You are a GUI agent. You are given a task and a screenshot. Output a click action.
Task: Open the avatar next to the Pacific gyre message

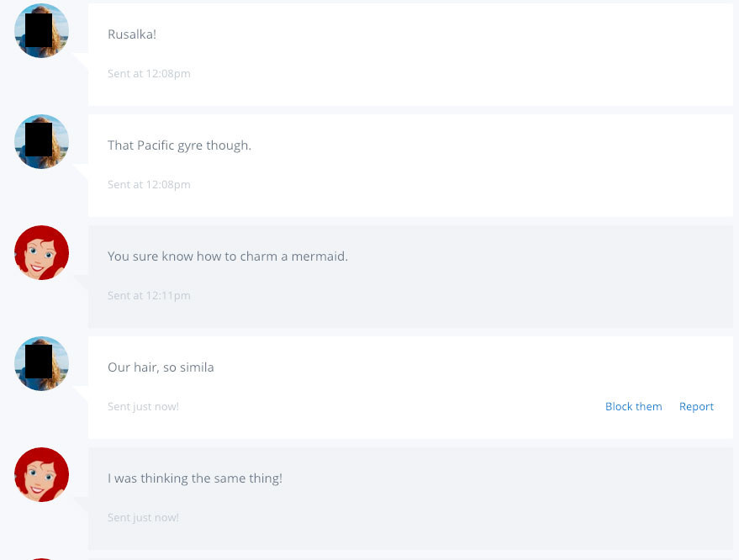point(41,141)
